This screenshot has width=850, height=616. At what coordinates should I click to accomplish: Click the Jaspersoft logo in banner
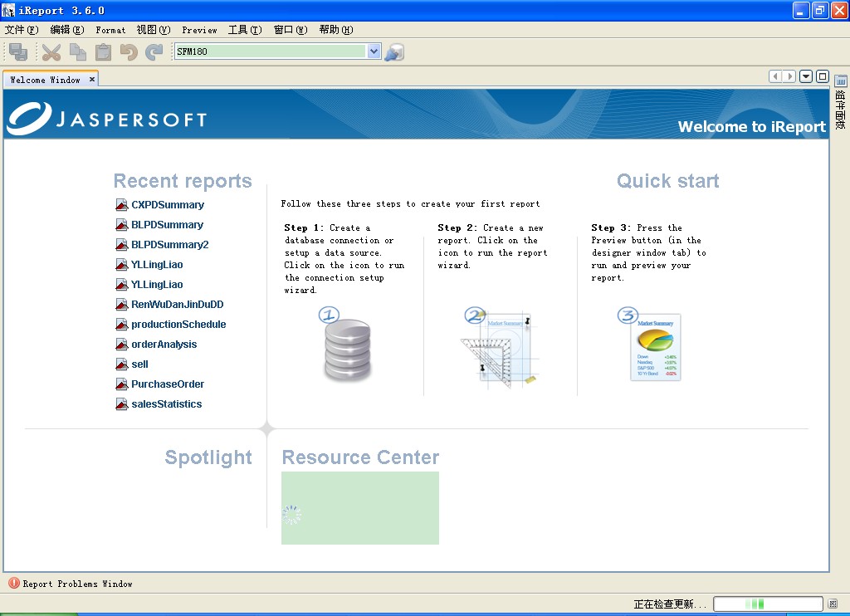click(107, 118)
